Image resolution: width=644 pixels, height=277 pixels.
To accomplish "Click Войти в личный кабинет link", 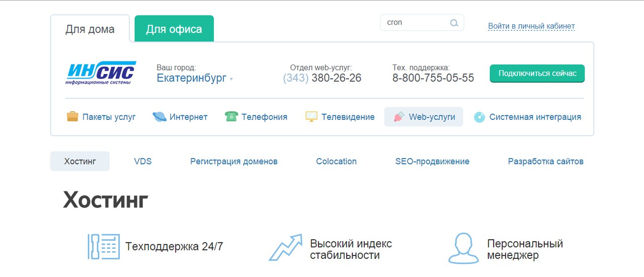I will coord(531,26).
